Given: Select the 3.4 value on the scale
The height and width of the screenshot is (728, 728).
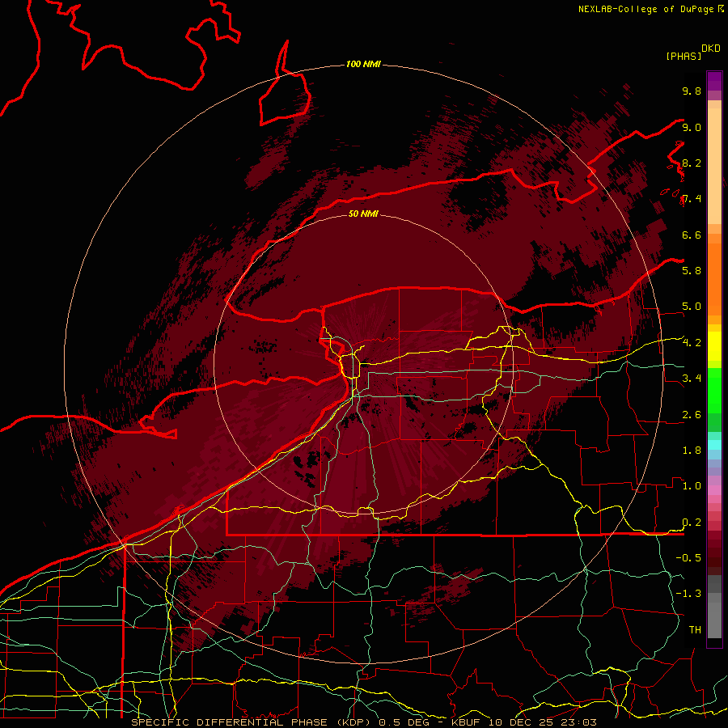Looking at the screenshot, I should 692,379.
